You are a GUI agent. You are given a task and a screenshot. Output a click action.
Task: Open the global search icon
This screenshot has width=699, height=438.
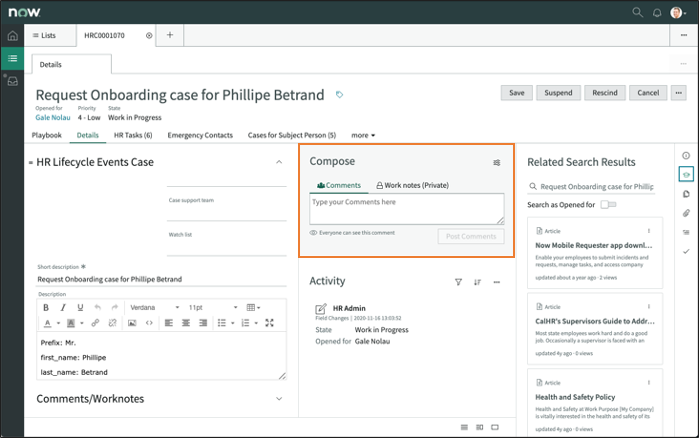pos(637,12)
